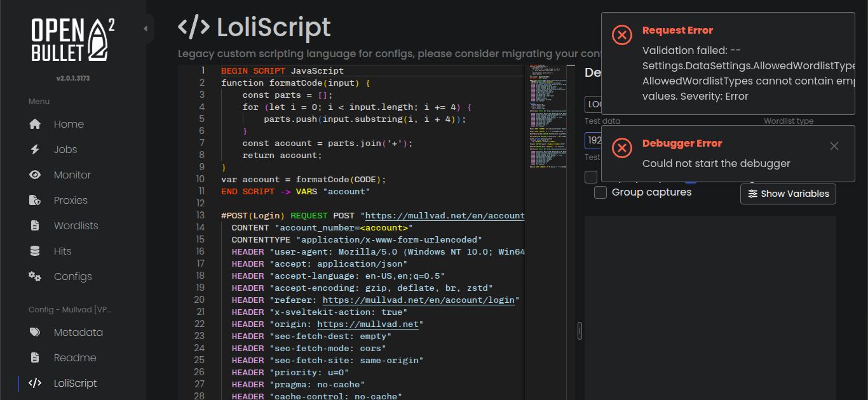This screenshot has width=868, height=400.
Task: Click the 'Request Error' notification title
Action: point(677,30)
